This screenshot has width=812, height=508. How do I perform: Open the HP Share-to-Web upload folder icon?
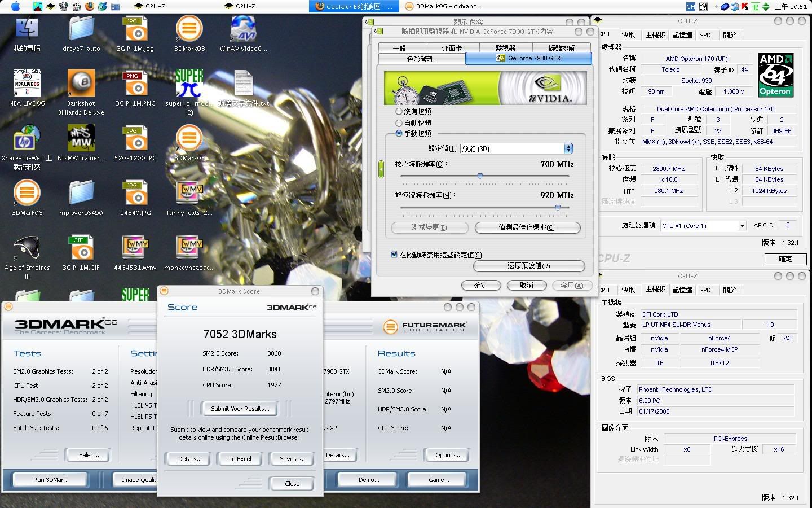pyautogui.click(x=27, y=147)
